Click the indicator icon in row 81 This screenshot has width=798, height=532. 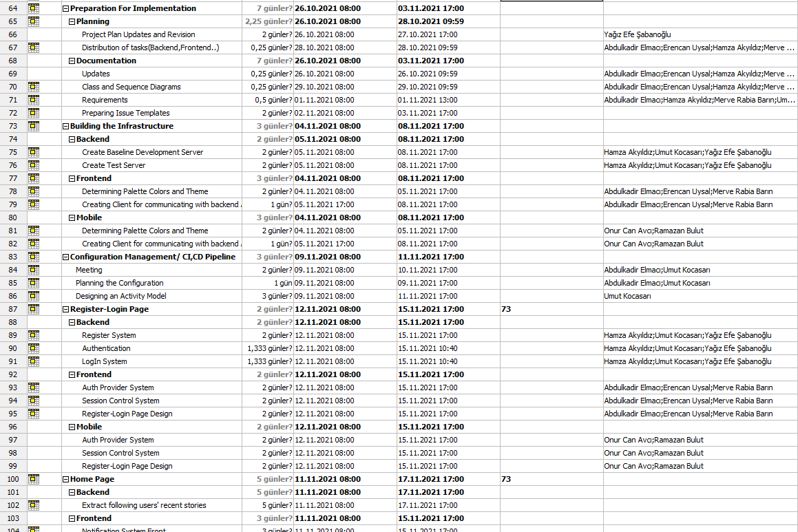(x=34, y=231)
